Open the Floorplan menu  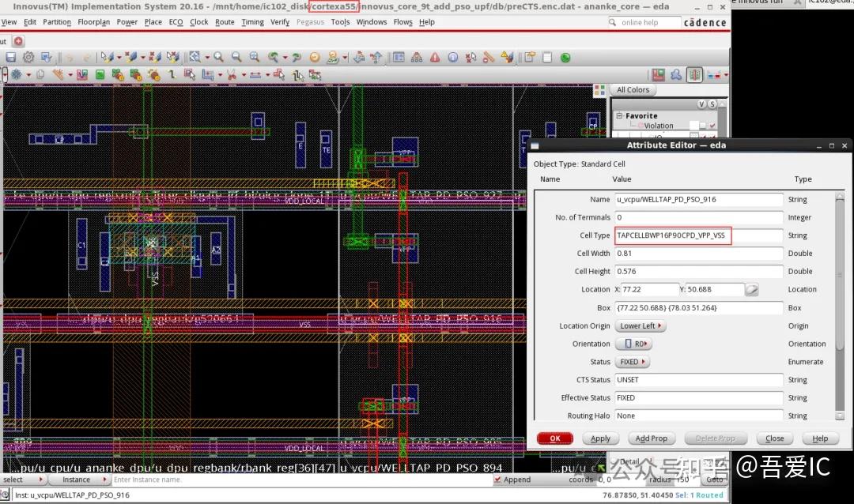coord(94,22)
